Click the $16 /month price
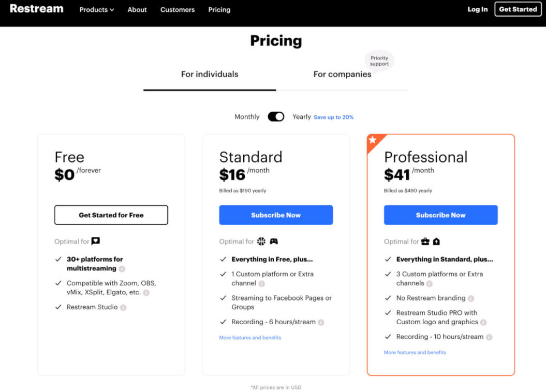The image size is (546, 392). (x=244, y=174)
